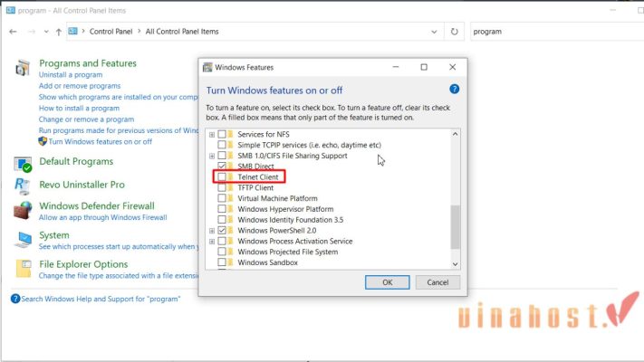Click the Windows Defender Firewall brick icon

coord(23,210)
